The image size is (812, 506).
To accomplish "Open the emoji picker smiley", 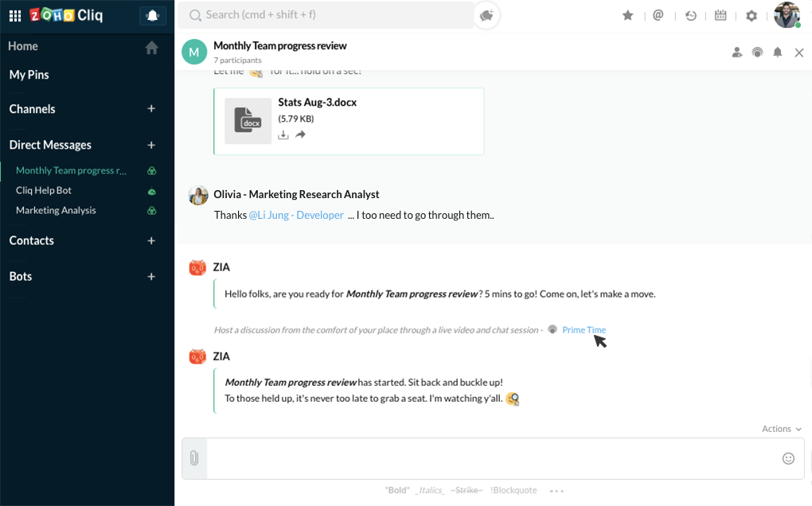I will tap(788, 458).
